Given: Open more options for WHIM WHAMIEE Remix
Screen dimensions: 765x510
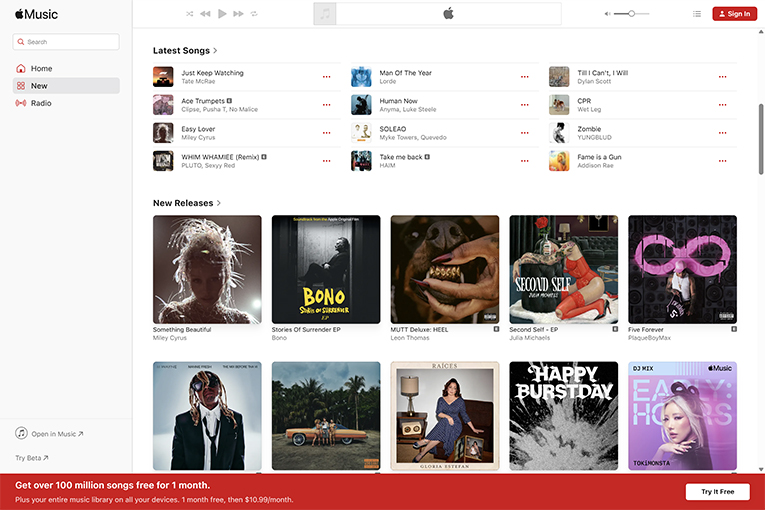Looking at the screenshot, I should pos(326,161).
